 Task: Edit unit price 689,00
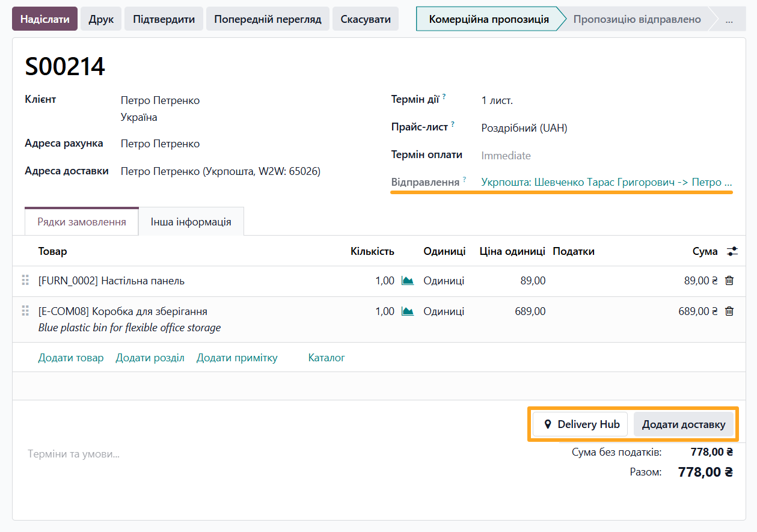[530, 311]
